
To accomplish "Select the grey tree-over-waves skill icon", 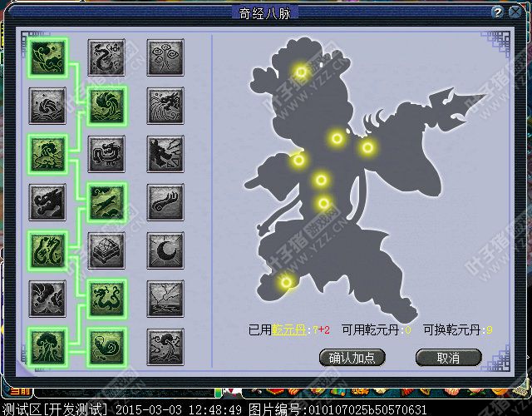I will (x=165, y=347).
